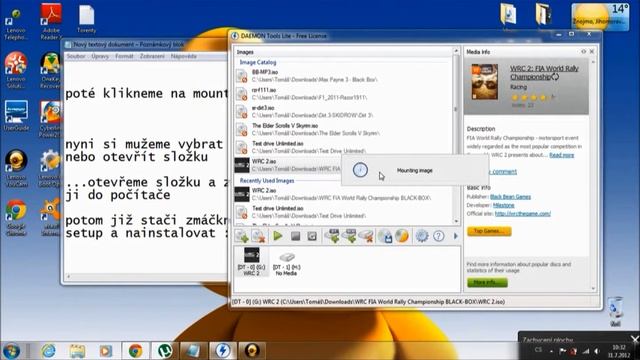Rate game using the star rating

click(532, 97)
